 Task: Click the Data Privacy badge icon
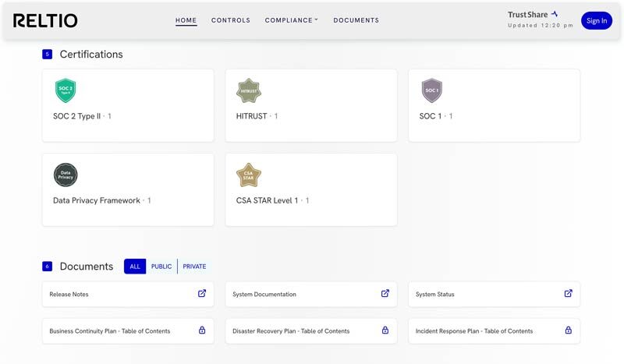(x=66, y=175)
